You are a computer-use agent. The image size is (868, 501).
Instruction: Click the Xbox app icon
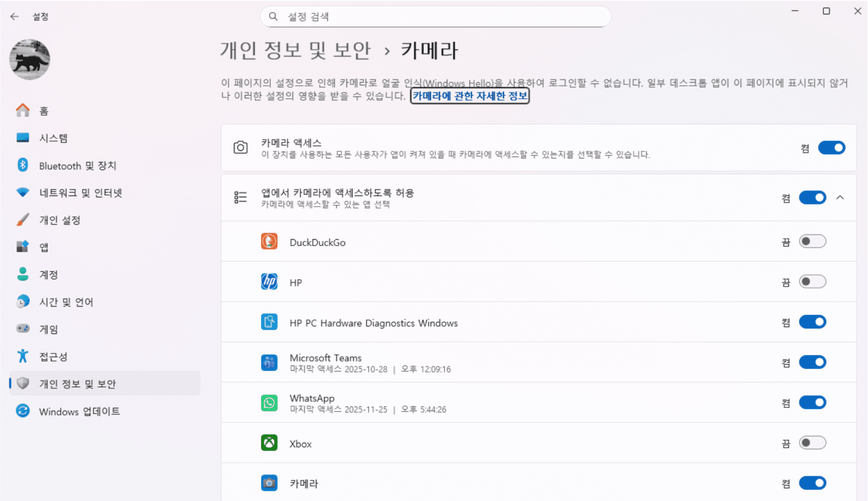pos(269,443)
